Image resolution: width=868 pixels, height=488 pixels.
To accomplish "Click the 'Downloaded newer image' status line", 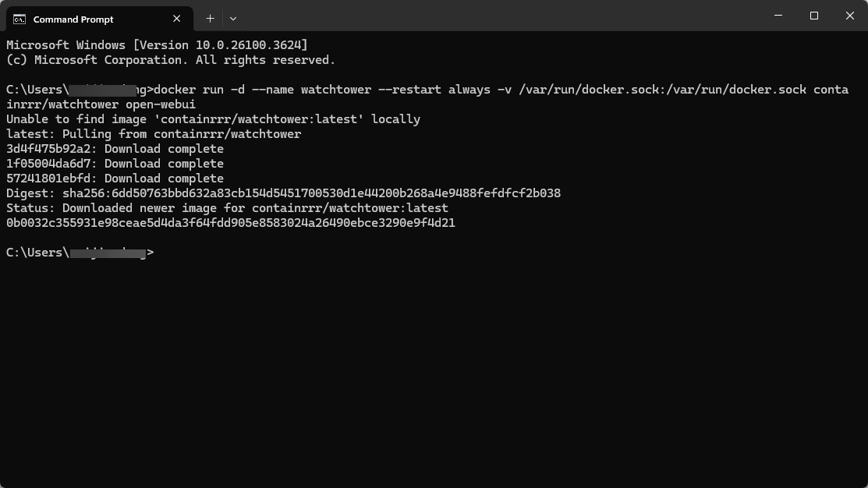I will (227, 208).
